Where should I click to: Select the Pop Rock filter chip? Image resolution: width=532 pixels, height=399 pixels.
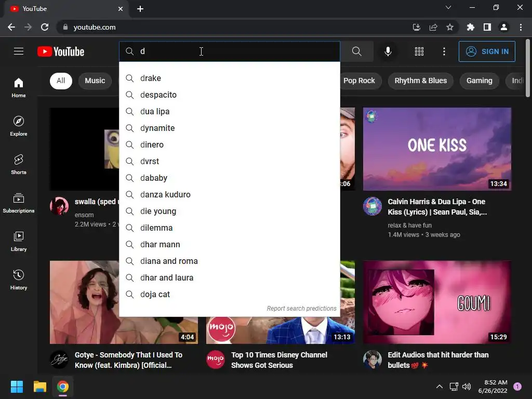coord(360,81)
